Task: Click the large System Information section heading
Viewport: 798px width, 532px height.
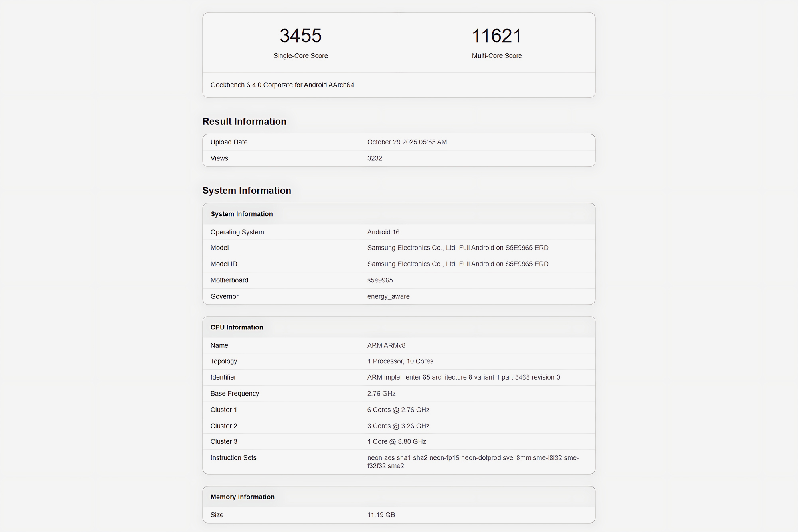Action: pos(247,191)
